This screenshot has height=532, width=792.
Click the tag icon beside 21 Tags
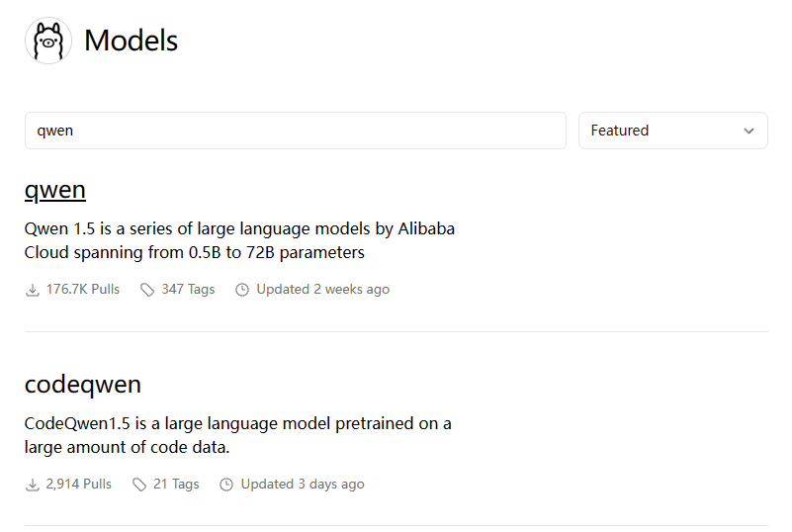pyautogui.click(x=139, y=485)
